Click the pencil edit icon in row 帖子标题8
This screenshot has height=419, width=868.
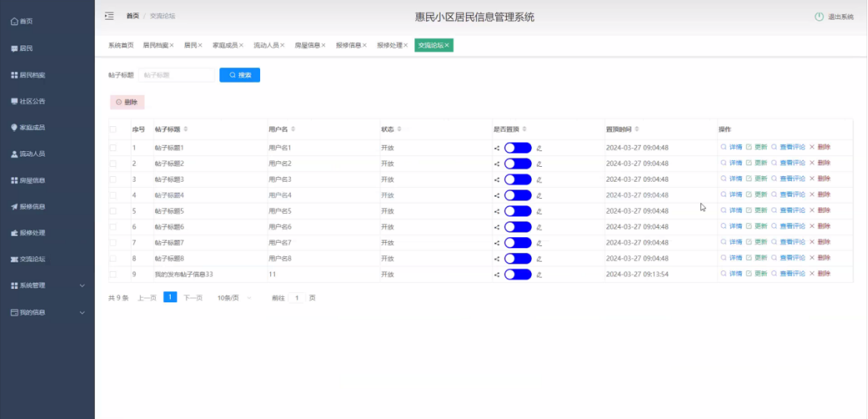coord(539,259)
